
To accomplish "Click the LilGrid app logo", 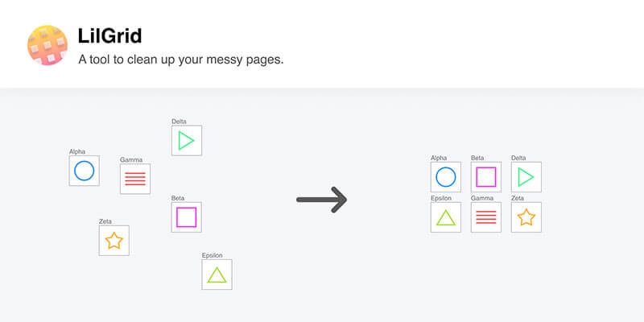I will click(x=47, y=45).
